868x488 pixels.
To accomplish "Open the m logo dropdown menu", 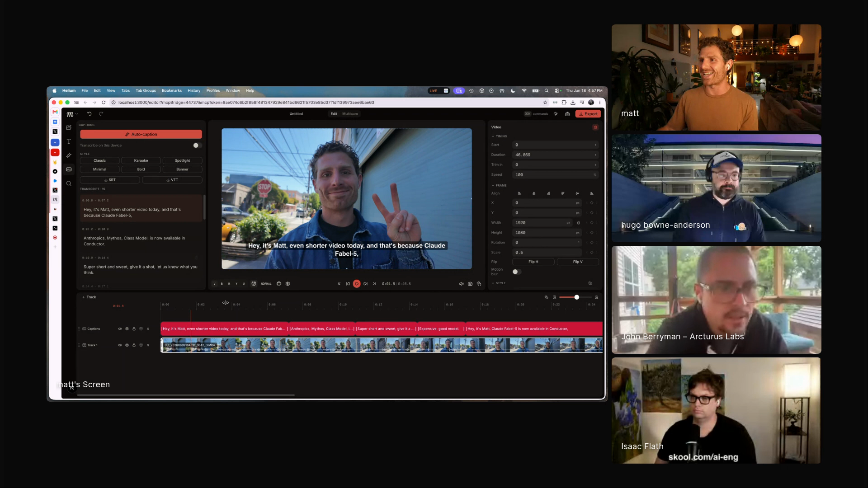I will pyautogui.click(x=72, y=114).
